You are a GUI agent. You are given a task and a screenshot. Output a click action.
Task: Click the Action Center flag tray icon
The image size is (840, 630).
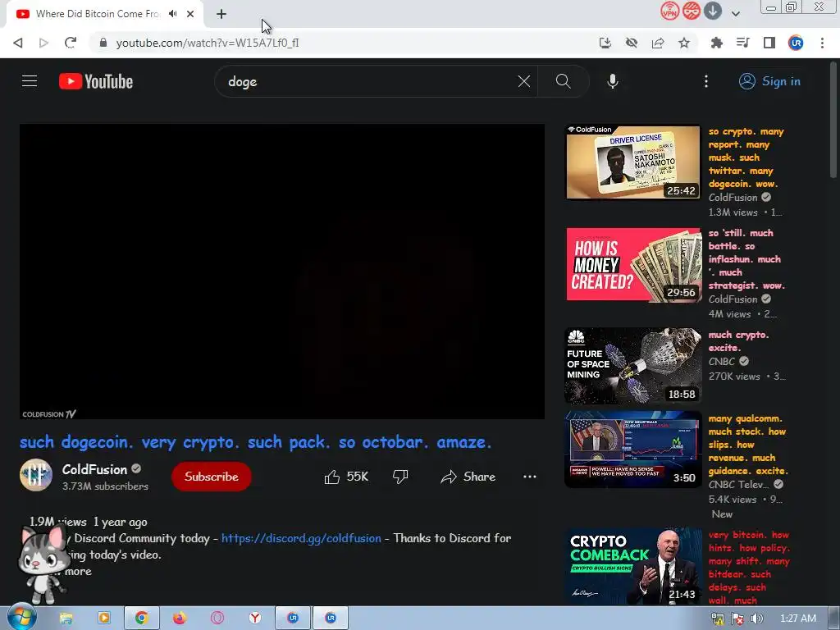coord(737,619)
